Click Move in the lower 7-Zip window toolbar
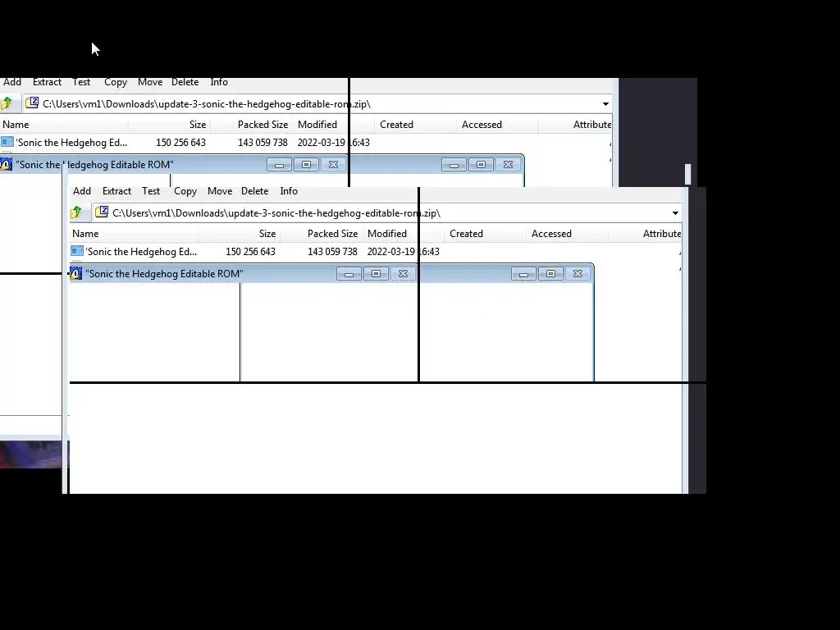Image resolution: width=840 pixels, height=630 pixels. 220,190
